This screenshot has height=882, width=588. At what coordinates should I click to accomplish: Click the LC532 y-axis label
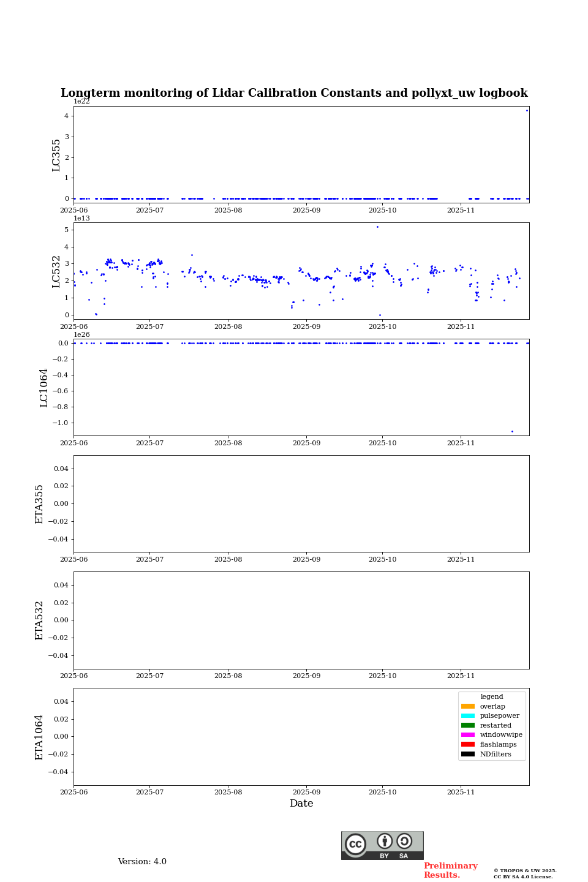click(56, 271)
